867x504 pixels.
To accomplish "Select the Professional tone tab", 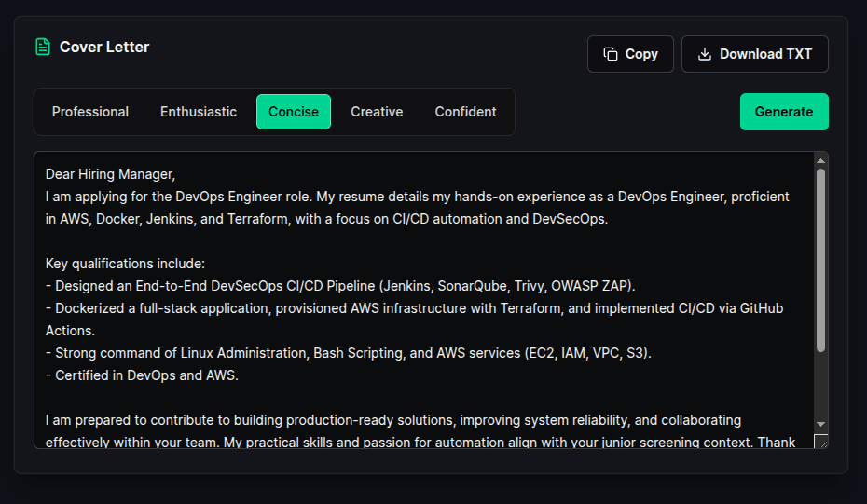I will coord(90,112).
